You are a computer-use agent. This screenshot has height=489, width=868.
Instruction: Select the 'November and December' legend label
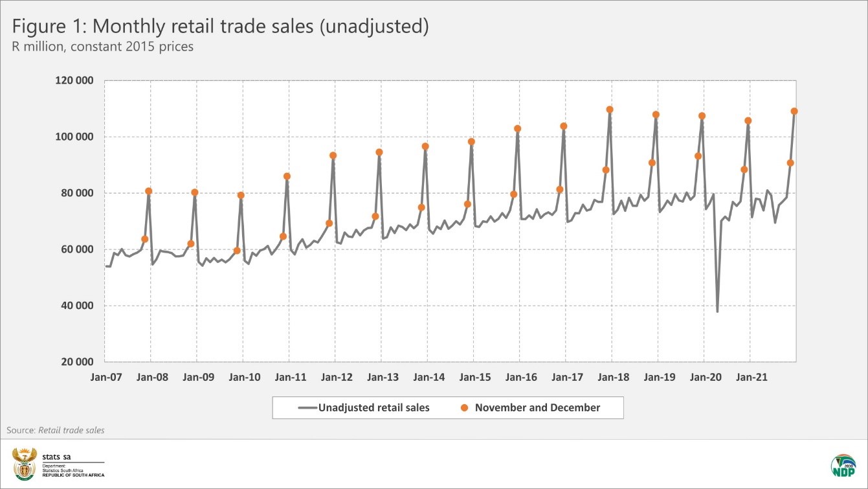coord(537,408)
